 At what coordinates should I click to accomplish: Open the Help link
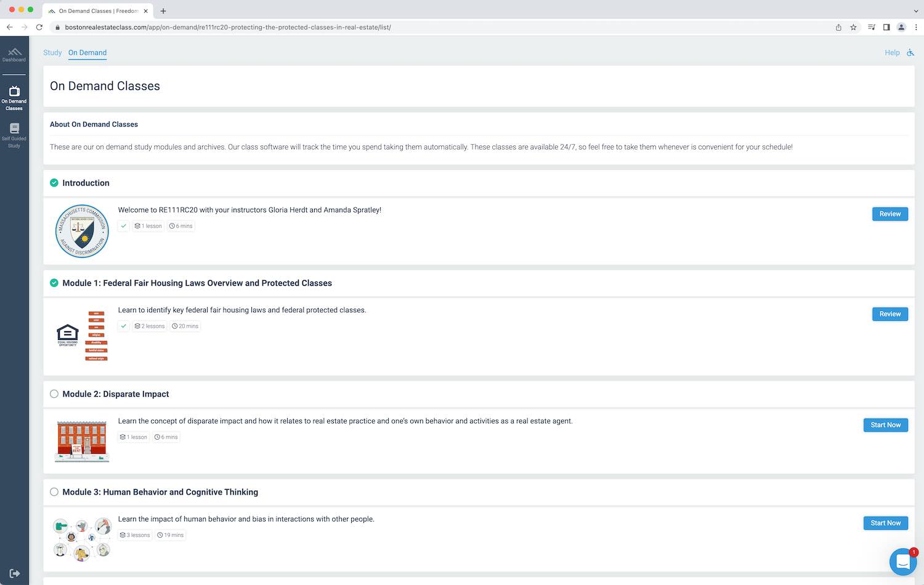(x=892, y=53)
